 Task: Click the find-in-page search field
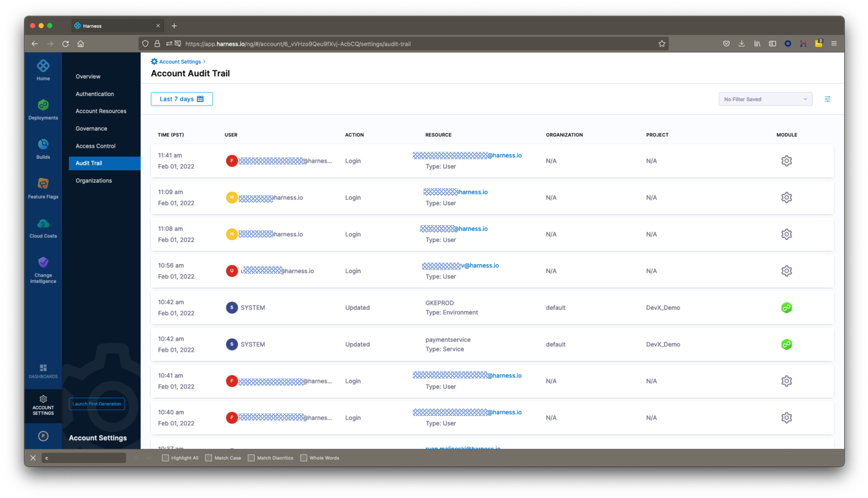click(x=84, y=458)
